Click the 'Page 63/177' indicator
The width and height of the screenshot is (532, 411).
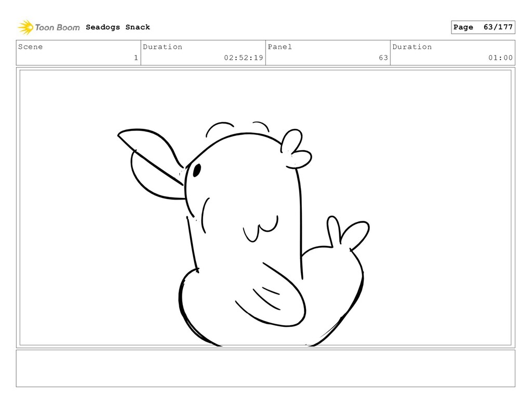(x=483, y=27)
